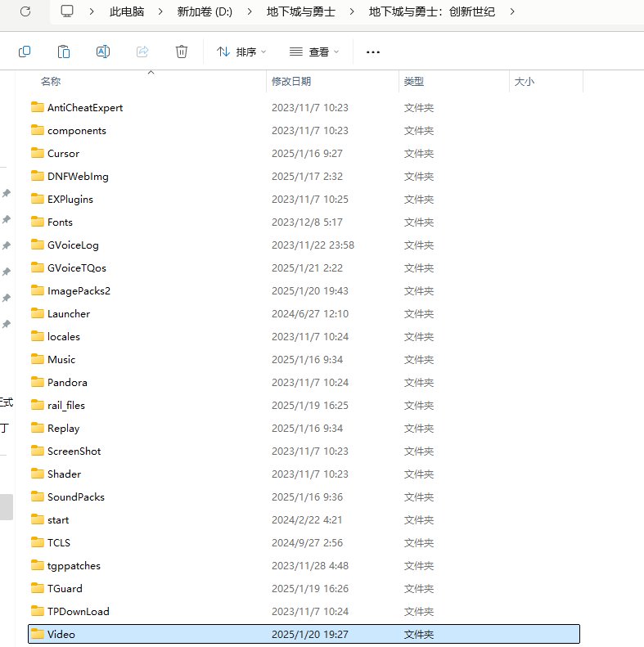Viewport: 644px width, 647px height.
Task: Go to 此电脑 in the breadcrumb path
Action: 127,11
